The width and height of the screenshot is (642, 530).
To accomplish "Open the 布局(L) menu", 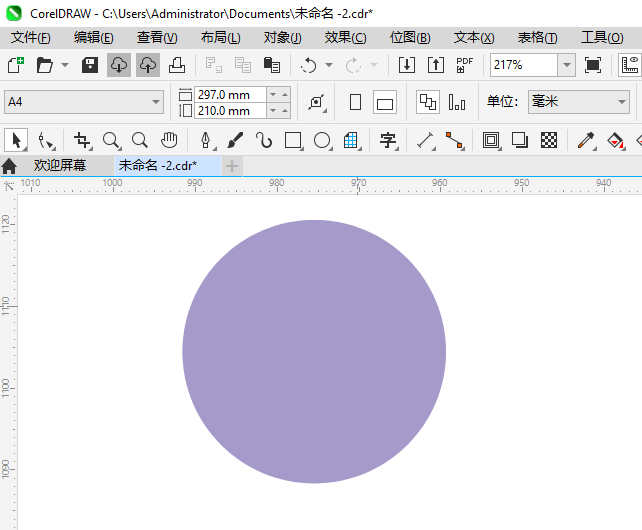I will pyautogui.click(x=221, y=38).
